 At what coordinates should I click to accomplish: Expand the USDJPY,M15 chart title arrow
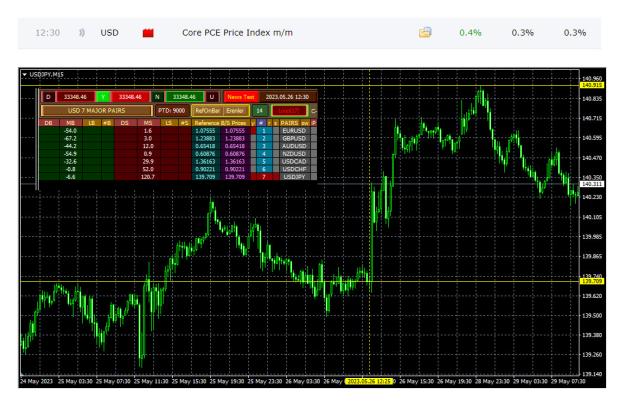click(x=24, y=75)
